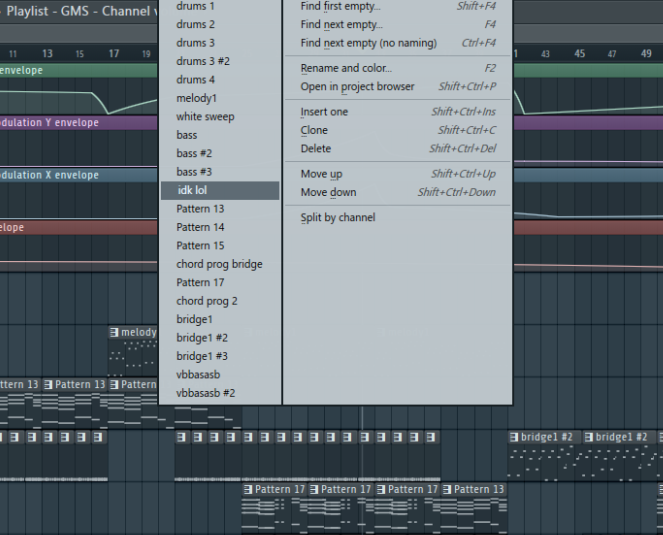
Task: Choose Pattern 17 in the list
Action: tap(220, 282)
